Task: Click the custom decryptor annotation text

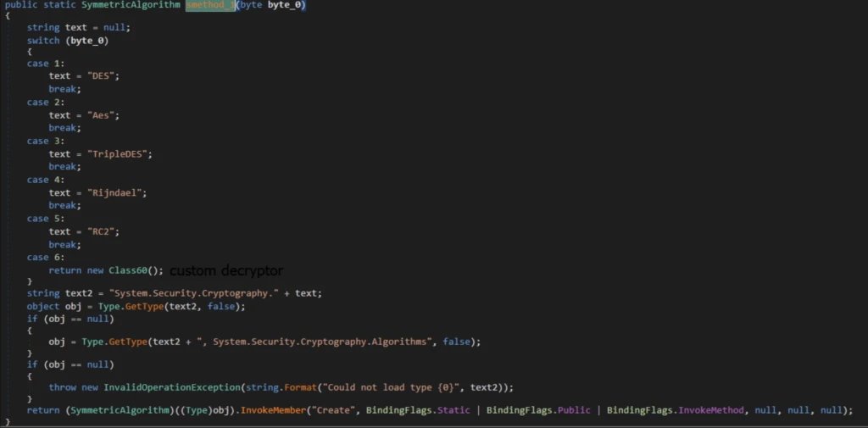Action: click(x=226, y=270)
